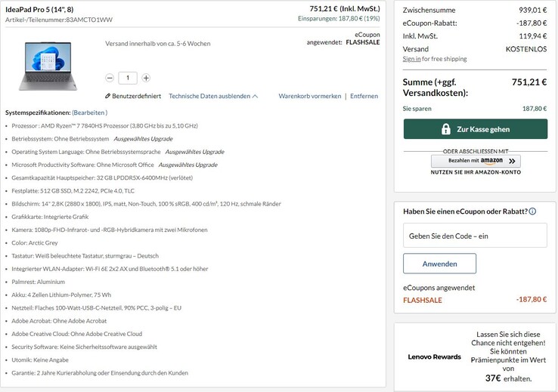The width and height of the screenshot is (558, 392).
Task: Click the pencil icon beside Benutzerdefiniert
Action: coord(108,97)
